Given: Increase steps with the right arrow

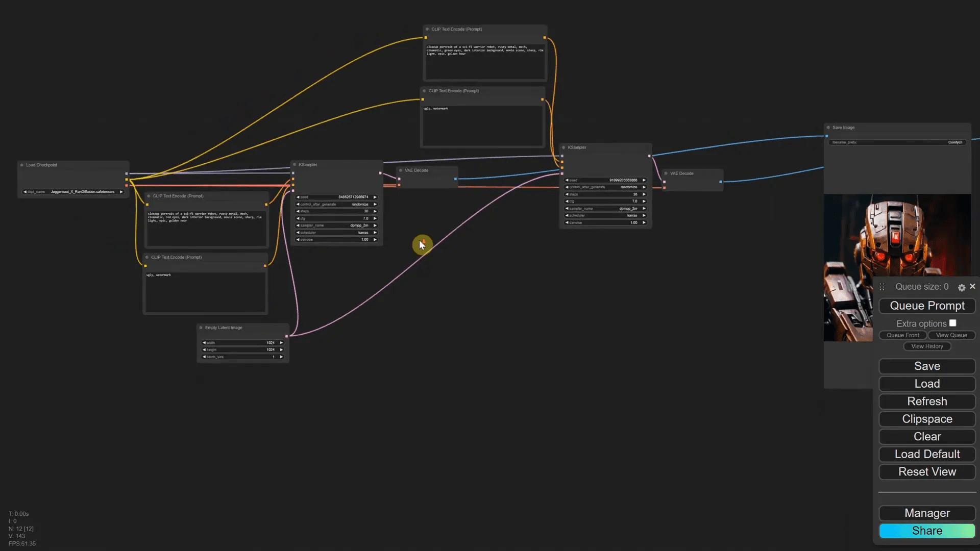Looking at the screenshot, I should pyautogui.click(x=376, y=211).
